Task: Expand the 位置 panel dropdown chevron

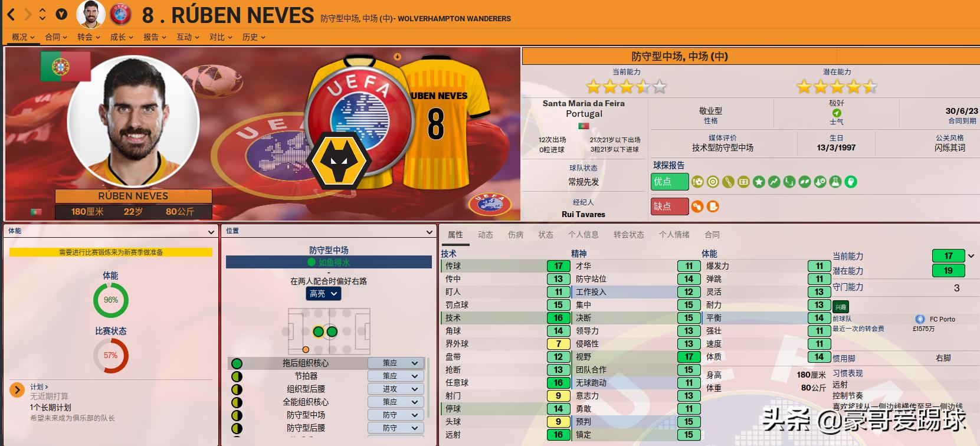Action: click(x=430, y=232)
